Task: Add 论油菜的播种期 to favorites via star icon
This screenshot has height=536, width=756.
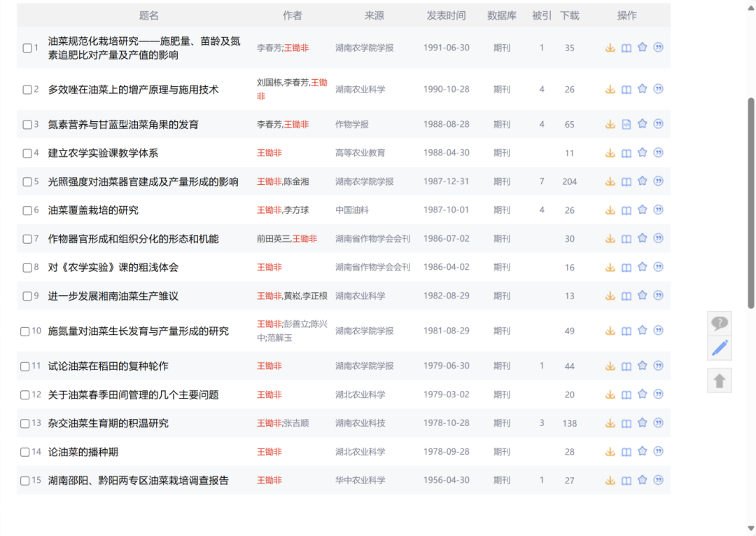Action: point(642,451)
